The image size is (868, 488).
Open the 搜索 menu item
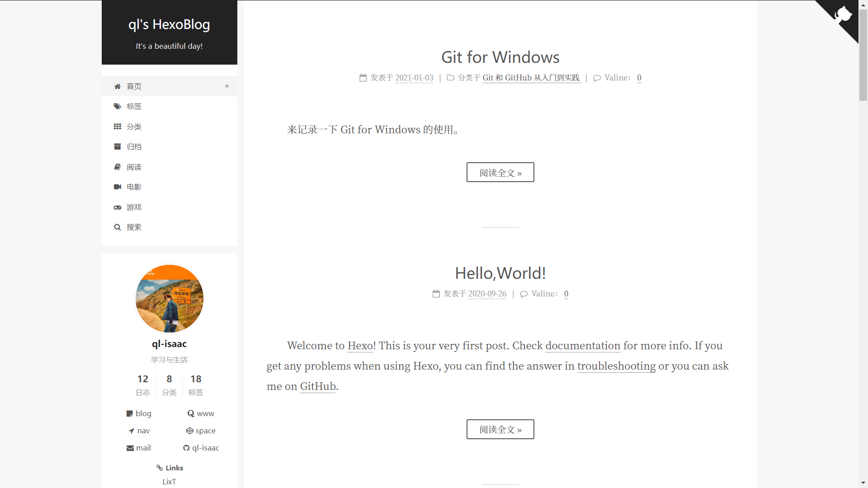point(170,227)
